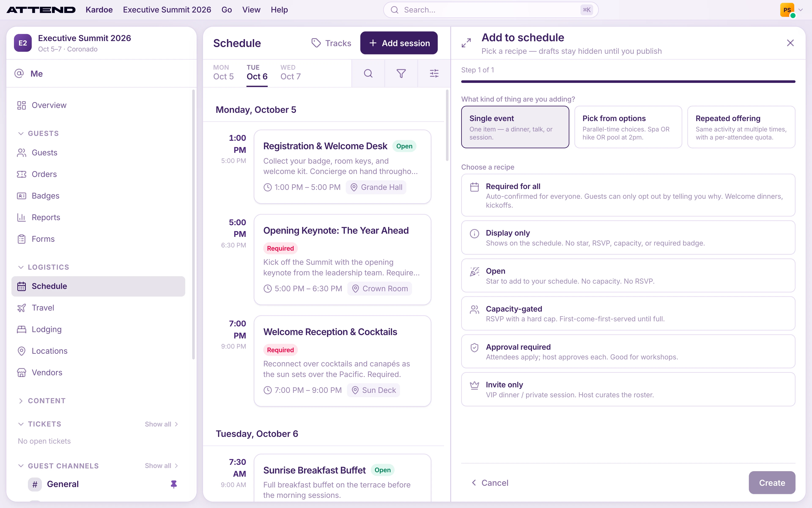Open Reports in the sidebar
The height and width of the screenshot is (508, 812).
(98, 217)
